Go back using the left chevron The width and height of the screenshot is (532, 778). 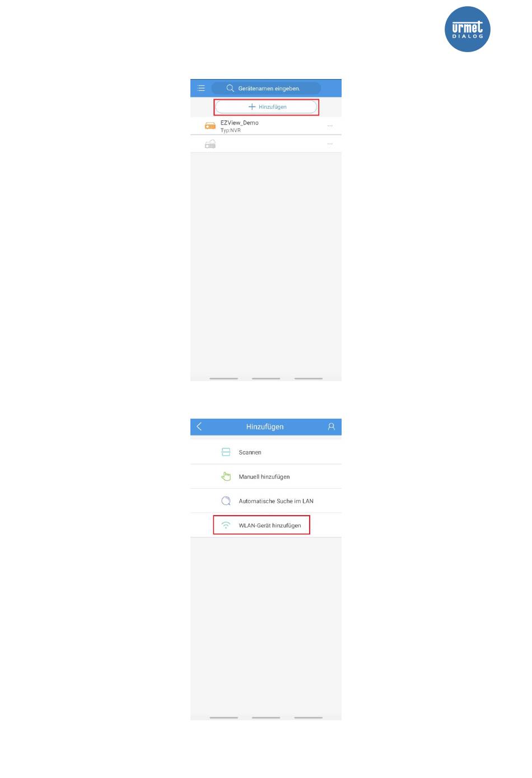(x=199, y=427)
